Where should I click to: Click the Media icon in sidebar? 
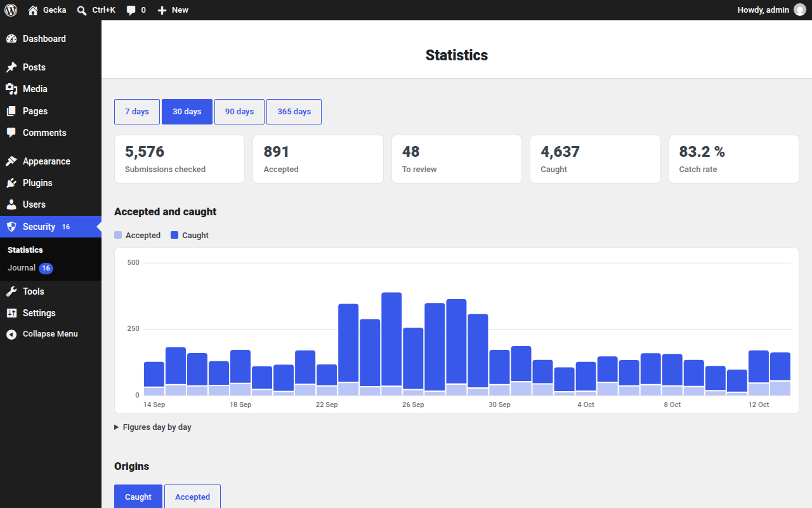[x=11, y=89]
